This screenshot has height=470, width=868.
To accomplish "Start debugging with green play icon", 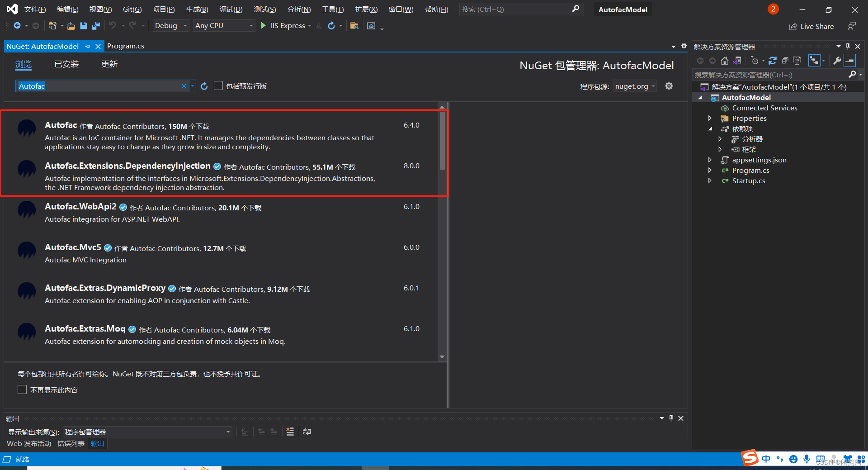I will click(x=263, y=26).
